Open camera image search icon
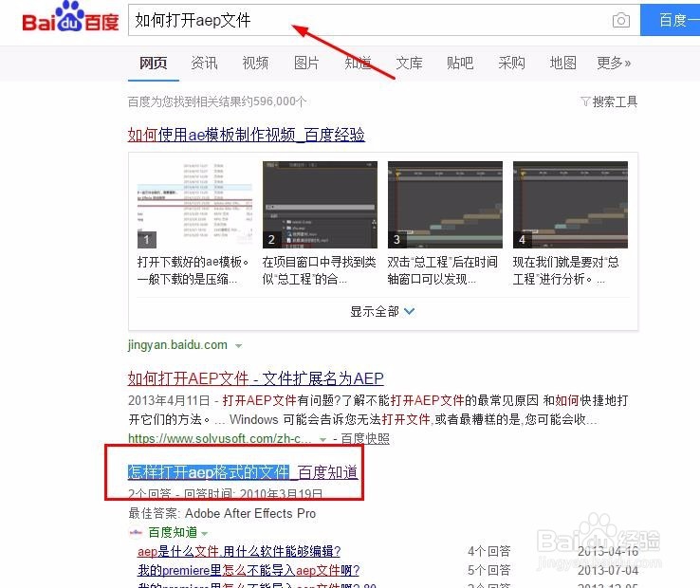Viewport: 700px width, 588px height. pos(621,20)
